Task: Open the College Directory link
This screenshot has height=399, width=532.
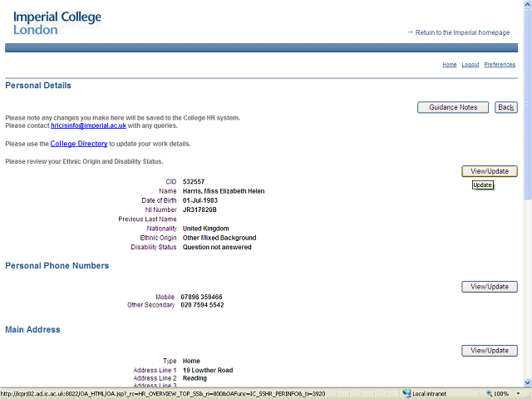Action: tap(79, 144)
